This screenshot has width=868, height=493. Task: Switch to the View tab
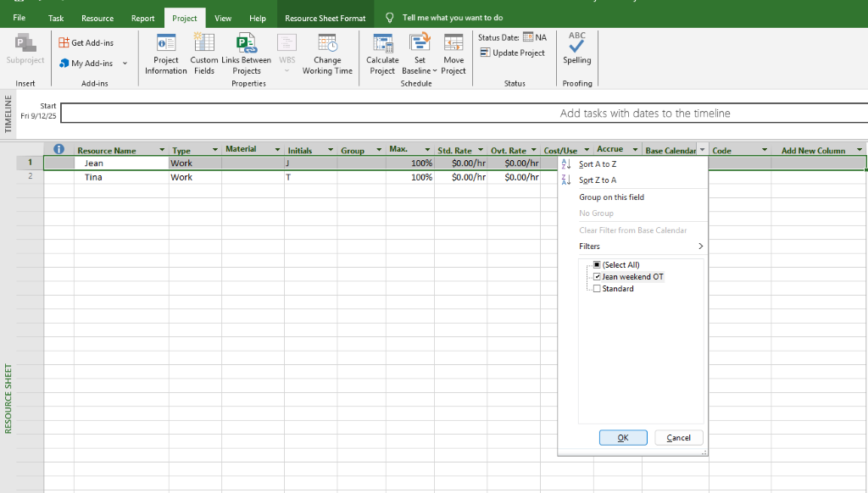pyautogui.click(x=223, y=18)
